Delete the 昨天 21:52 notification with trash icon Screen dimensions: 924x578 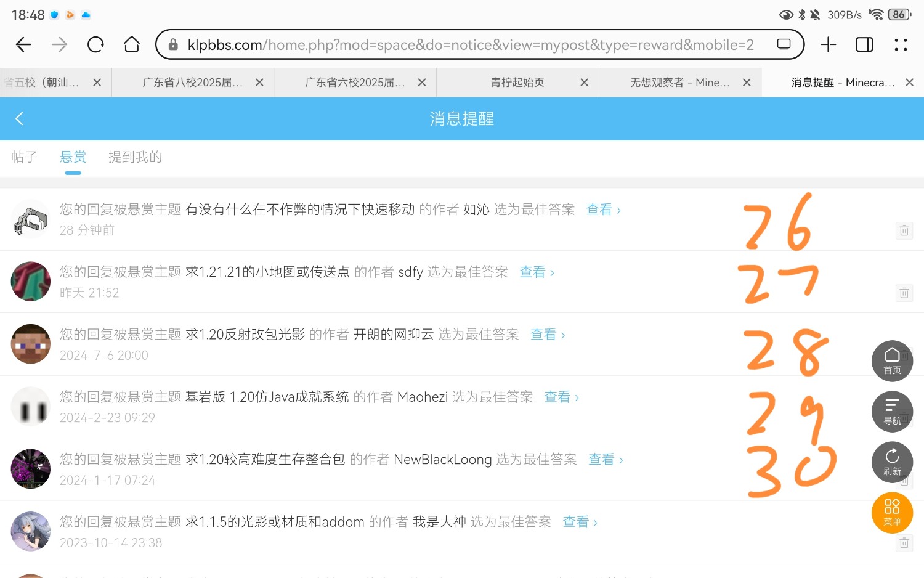904,293
